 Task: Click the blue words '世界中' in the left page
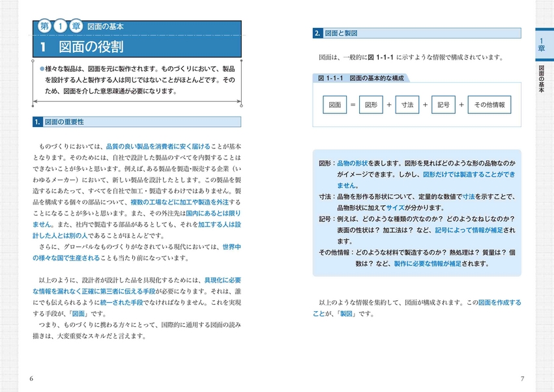coord(232,247)
